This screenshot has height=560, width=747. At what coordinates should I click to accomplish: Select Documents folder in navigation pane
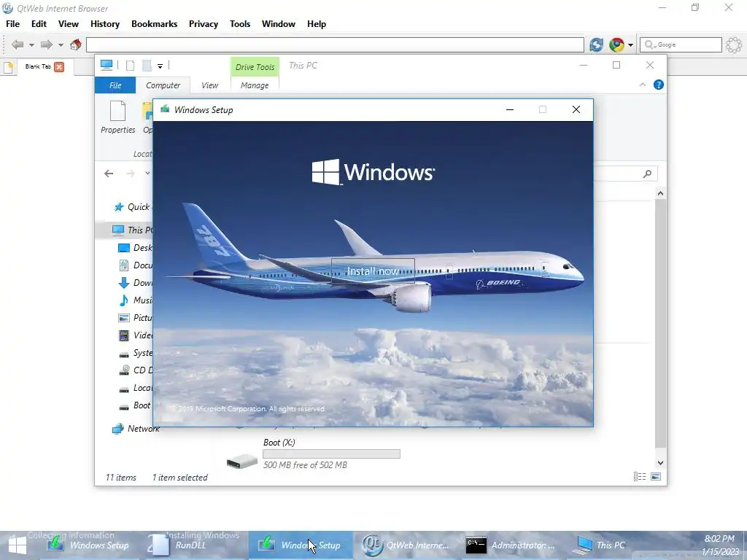[x=135, y=265]
